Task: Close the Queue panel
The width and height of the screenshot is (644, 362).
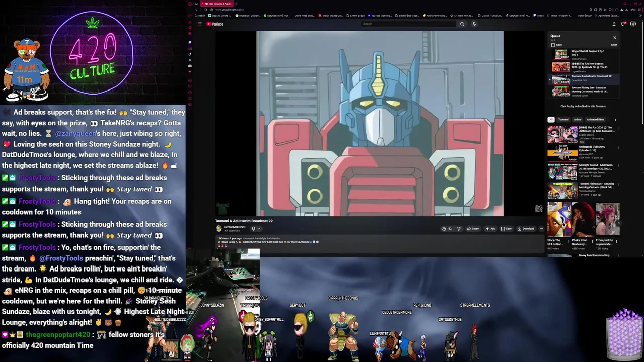Action: (x=614, y=37)
